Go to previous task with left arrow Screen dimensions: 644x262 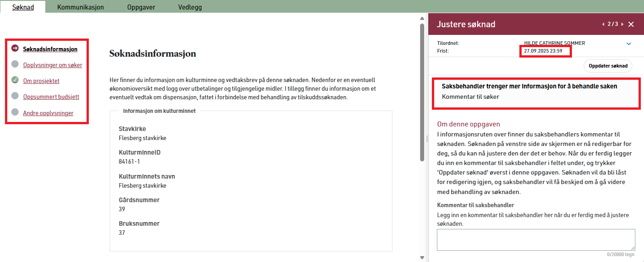tap(603, 24)
